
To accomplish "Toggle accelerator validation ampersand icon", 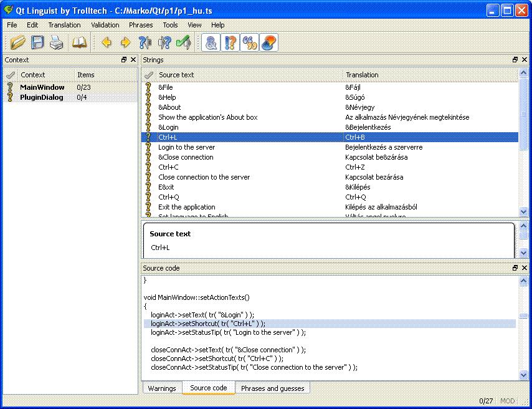I will click(x=211, y=42).
